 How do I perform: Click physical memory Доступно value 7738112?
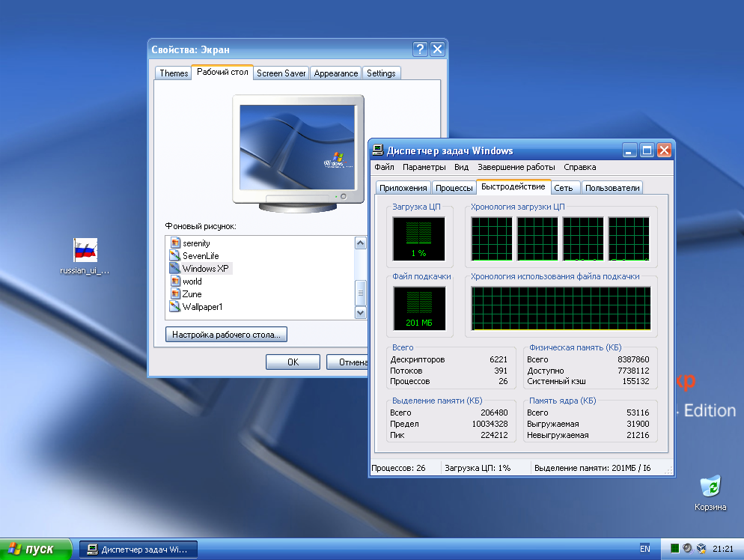[x=633, y=370]
